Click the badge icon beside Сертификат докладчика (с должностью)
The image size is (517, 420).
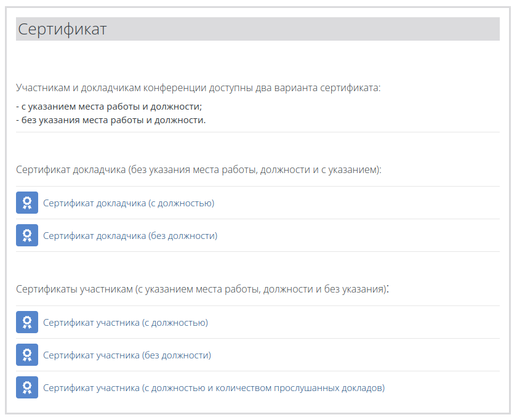pyautogui.click(x=27, y=203)
